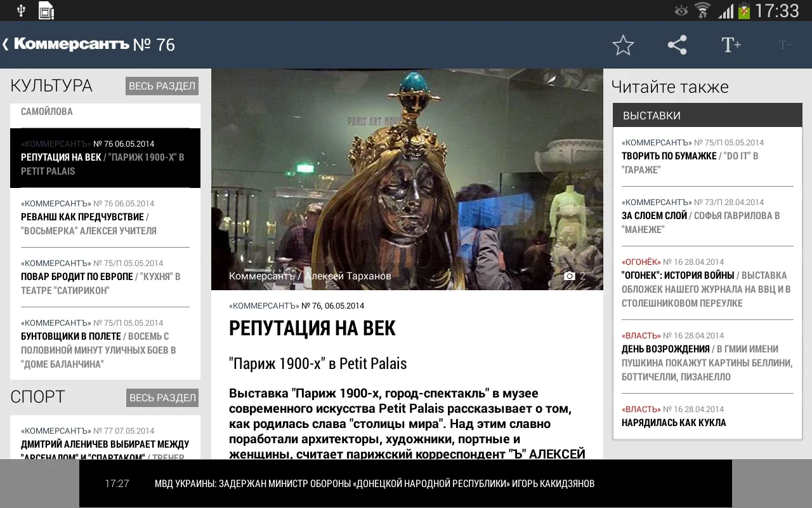Tap the photo credit Коммерсантъ / Алексей Тарханов
Image resolution: width=812 pixels, height=508 pixels.
pos(310,276)
